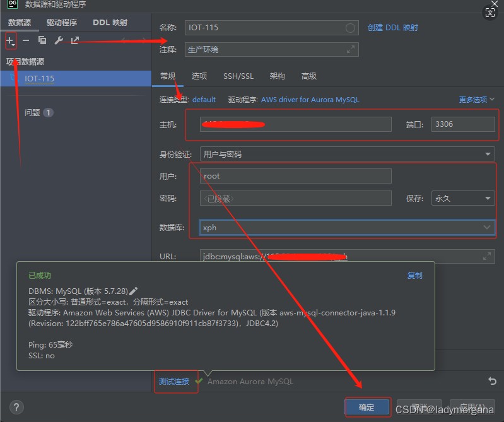504x422 pixels.
Task: Open 保存 dropdown showing 永久
Action: pos(463,198)
